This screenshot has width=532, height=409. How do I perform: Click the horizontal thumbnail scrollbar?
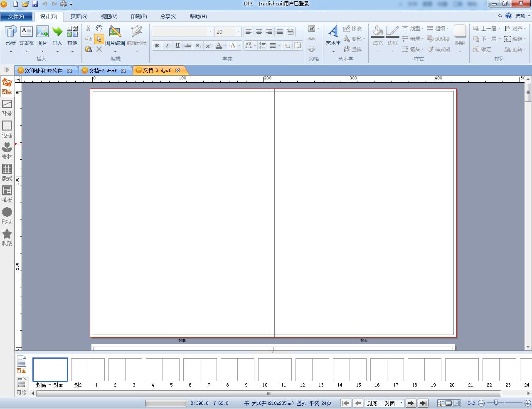(x=268, y=394)
